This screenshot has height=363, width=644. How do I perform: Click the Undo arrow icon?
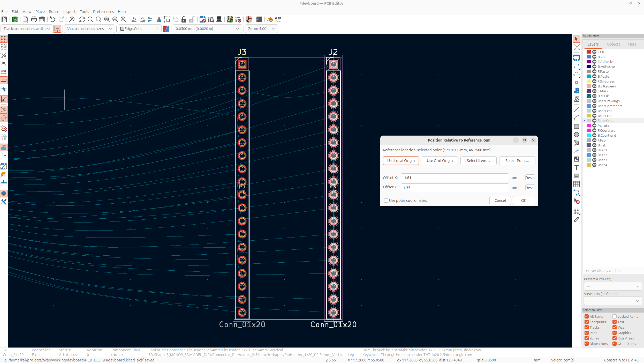[x=52, y=19]
